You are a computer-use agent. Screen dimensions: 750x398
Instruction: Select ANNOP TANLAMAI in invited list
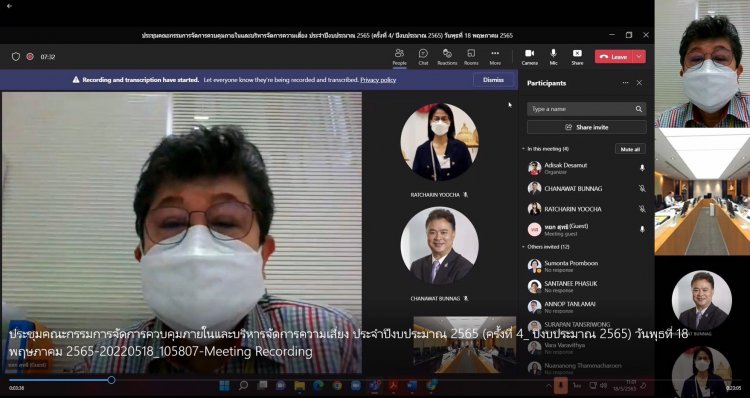coord(586,307)
